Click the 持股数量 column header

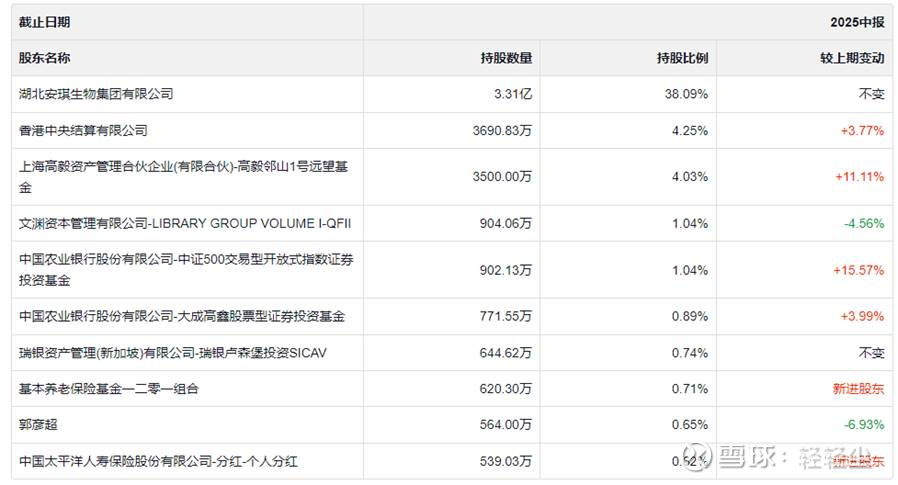(506, 58)
